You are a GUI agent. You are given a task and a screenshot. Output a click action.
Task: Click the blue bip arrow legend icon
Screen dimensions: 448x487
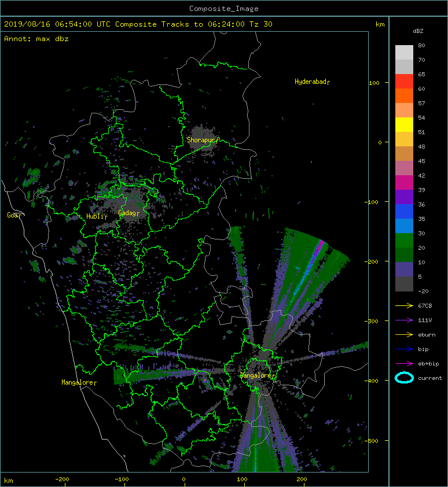(404, 349)
